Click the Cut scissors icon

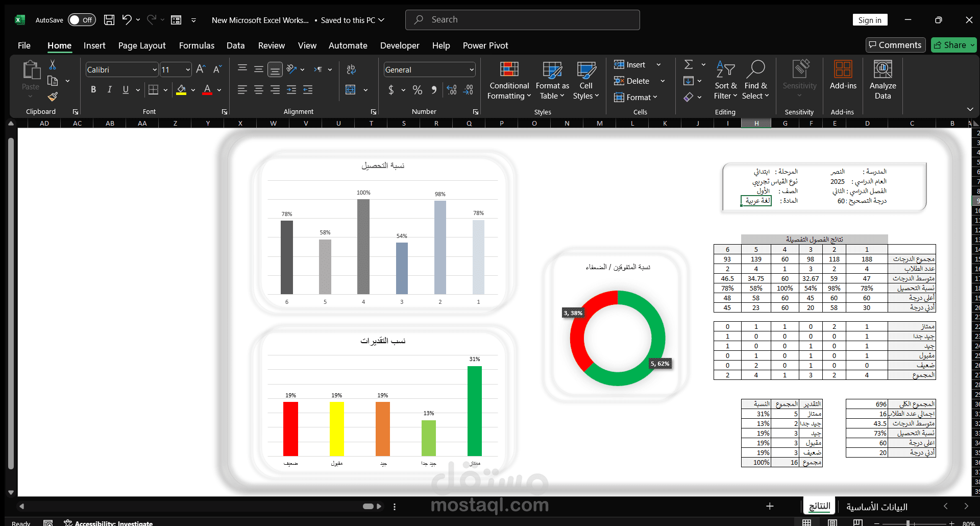(x=53, y=65)
